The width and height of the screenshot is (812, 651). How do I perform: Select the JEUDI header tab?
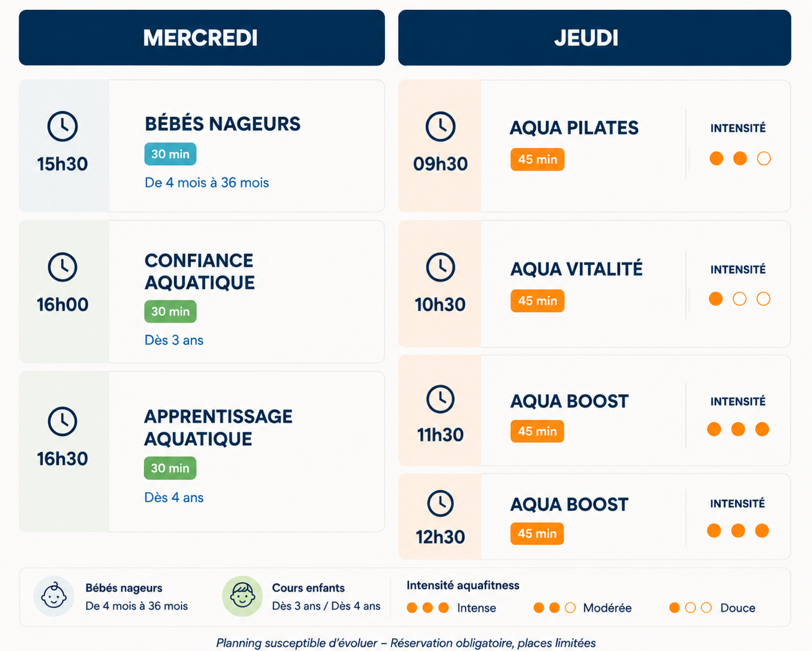[x=595, y=38]
